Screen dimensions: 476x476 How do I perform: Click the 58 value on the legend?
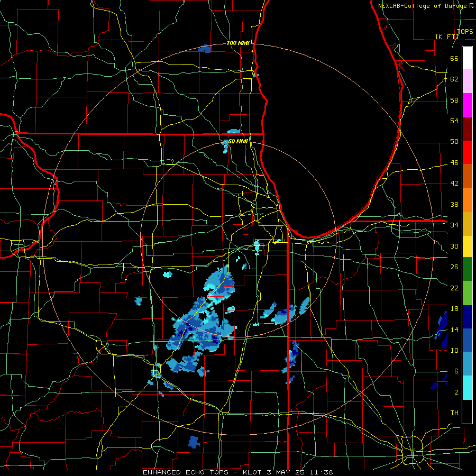tap(454, 100)
